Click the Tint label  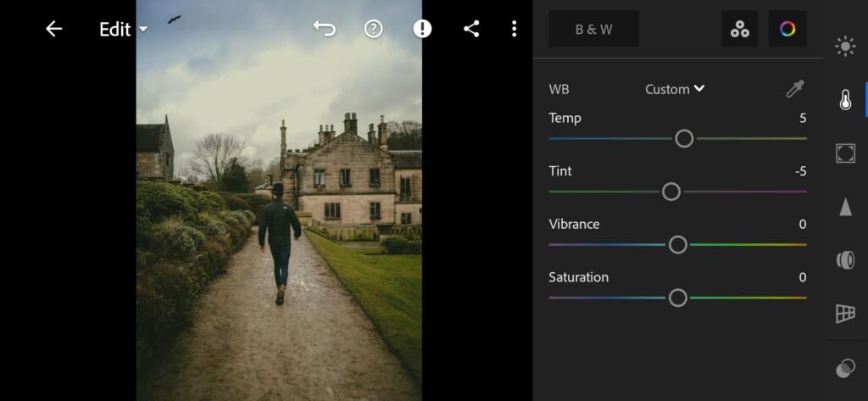[x=560, y=171]
